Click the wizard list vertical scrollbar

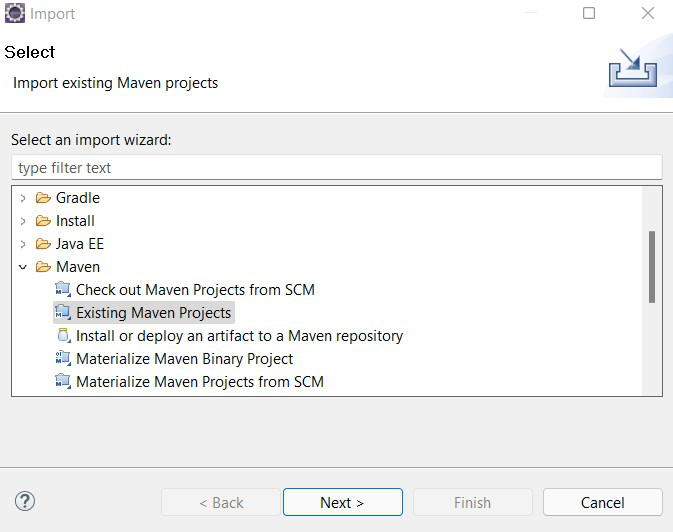pos(652,267)
